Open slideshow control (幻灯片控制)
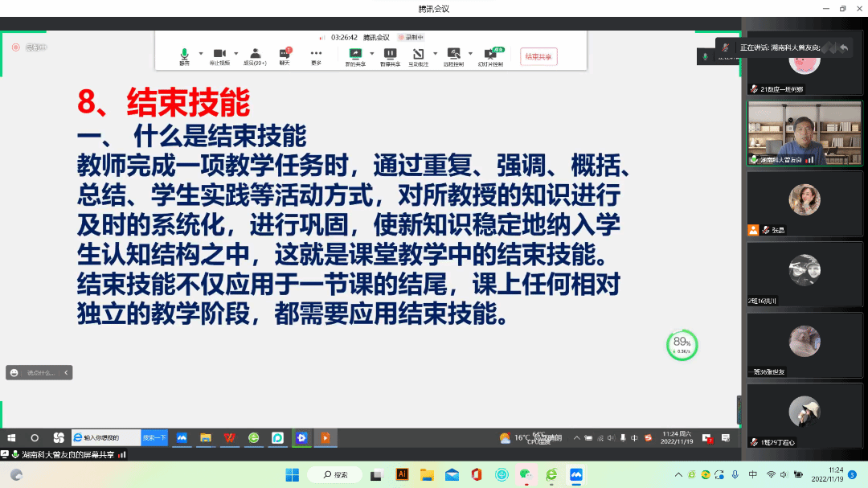 pyautogui.click(x=489, y=55)
